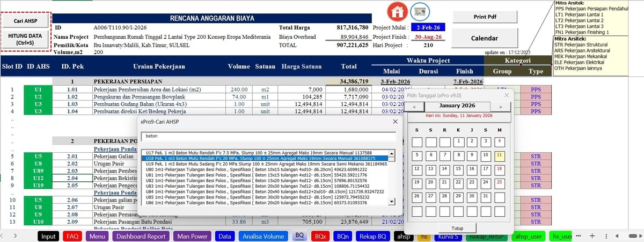Open the Data sheet tab
The height and width of the screenshot is (242, 644).
(225, 236)
